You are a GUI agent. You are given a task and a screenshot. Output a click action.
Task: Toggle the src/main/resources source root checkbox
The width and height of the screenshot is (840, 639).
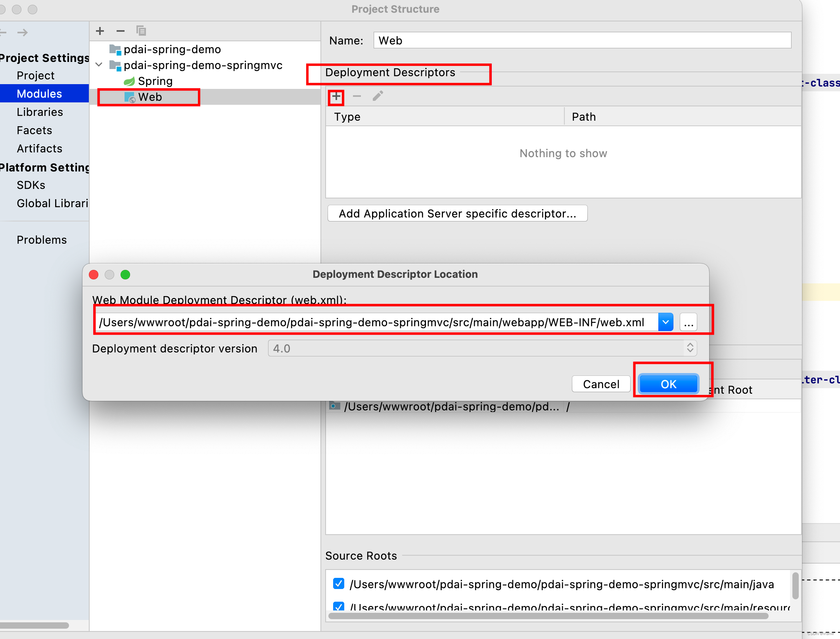339,606
